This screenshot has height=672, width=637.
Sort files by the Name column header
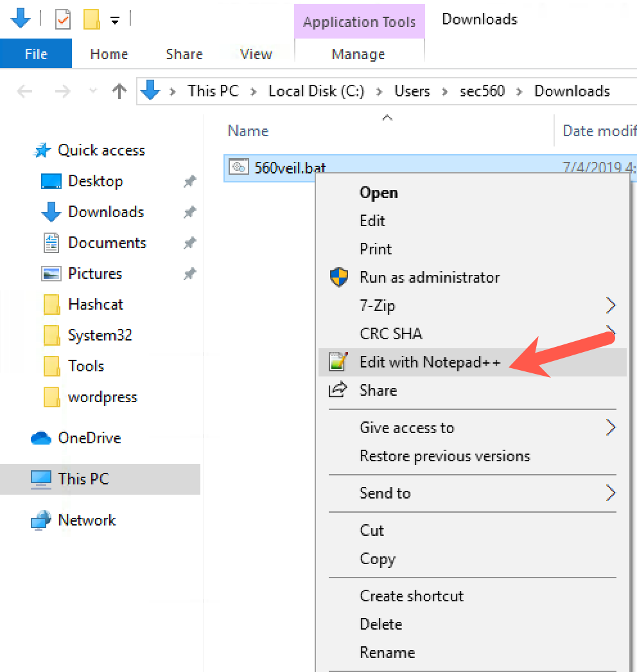click(248, 130)
